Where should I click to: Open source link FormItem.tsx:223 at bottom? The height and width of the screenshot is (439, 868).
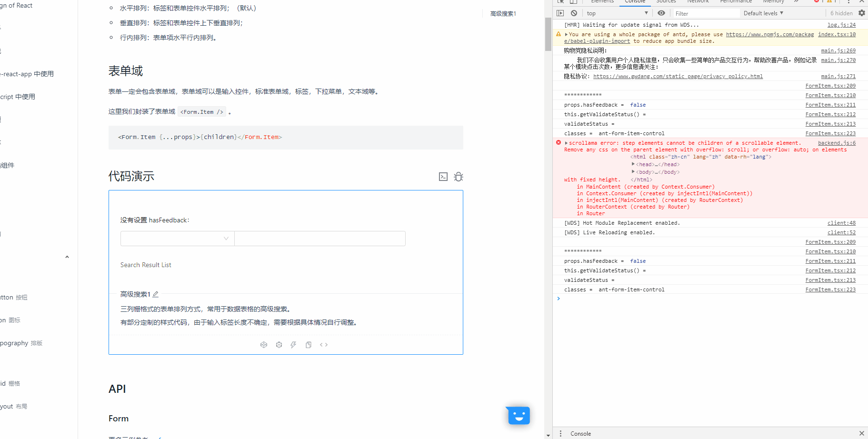pyautogui.click(x=830, y=289)
